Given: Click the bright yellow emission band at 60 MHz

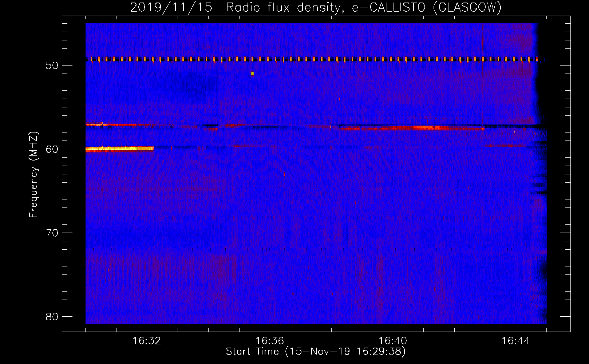Looking at the screenshot, I should pyautogui.click(x=119, y=149).
